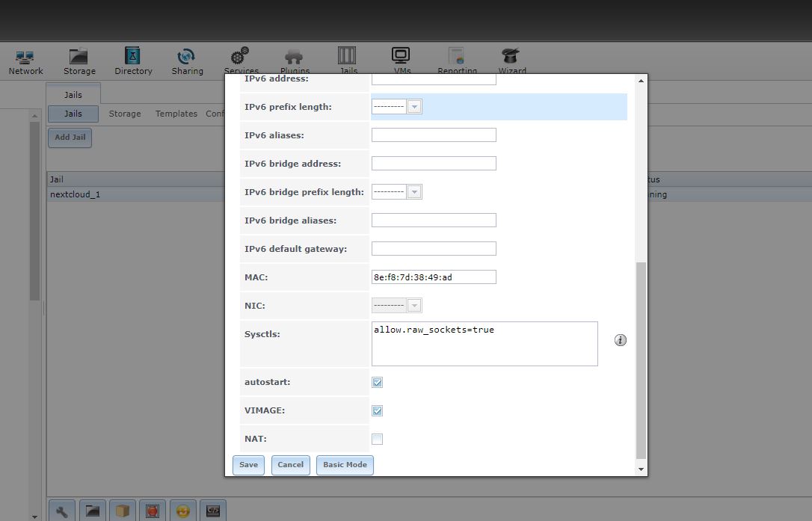Click the wrench edit jail button

(62, 511)
